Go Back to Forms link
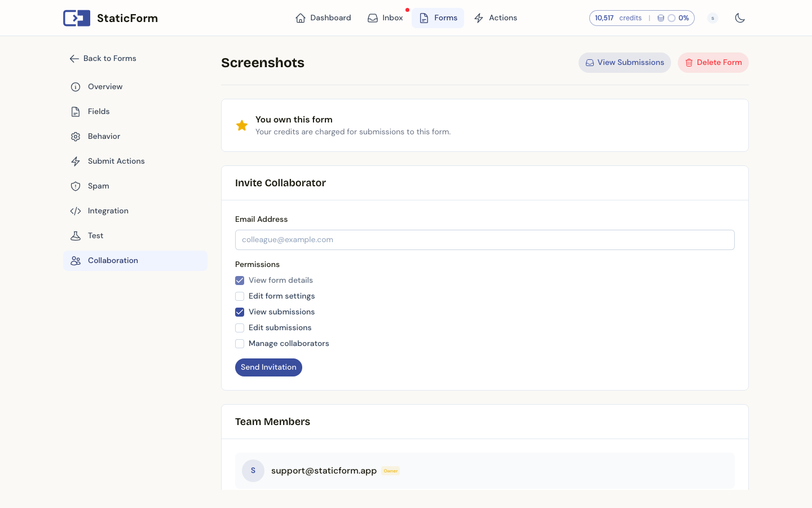 (103, 59)
